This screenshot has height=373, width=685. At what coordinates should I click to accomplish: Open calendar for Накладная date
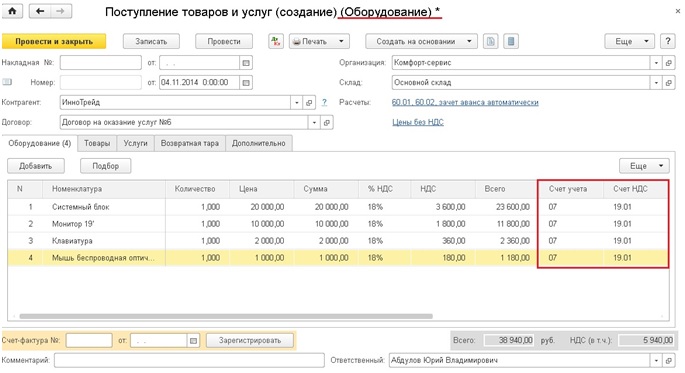coord(246,63)
